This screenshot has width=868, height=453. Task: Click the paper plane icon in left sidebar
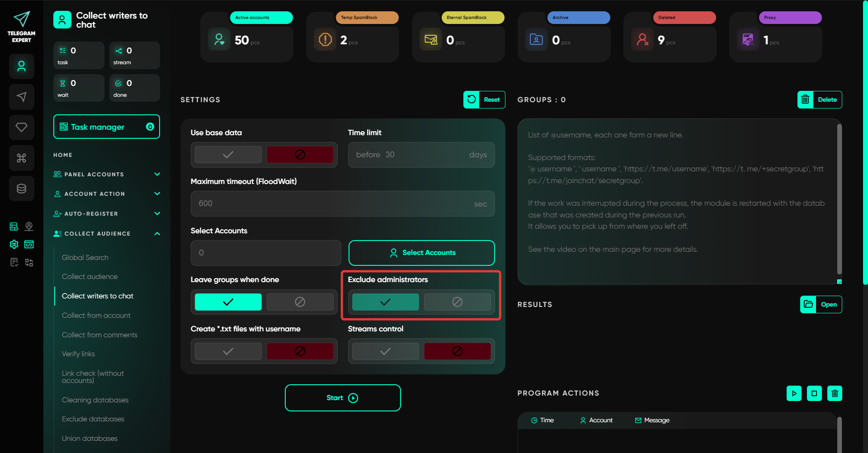click(x=21, y=97)
